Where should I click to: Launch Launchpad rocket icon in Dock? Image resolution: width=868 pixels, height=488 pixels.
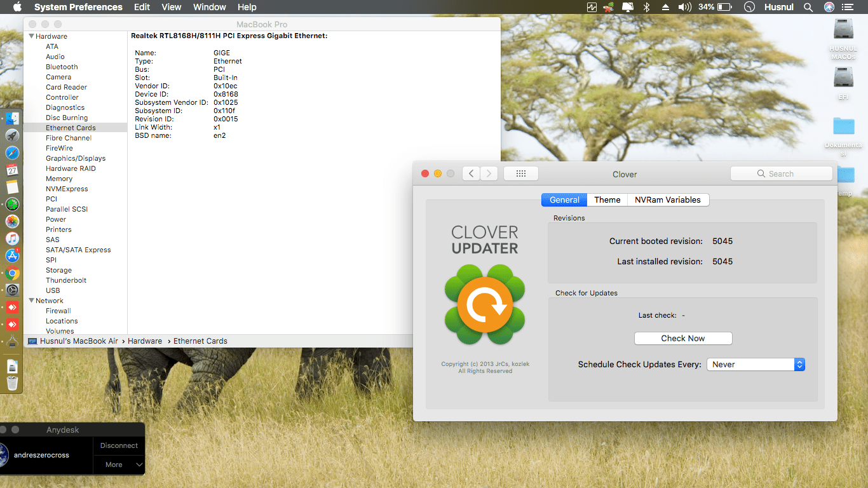pyautogui.click(x=12, y=135)
